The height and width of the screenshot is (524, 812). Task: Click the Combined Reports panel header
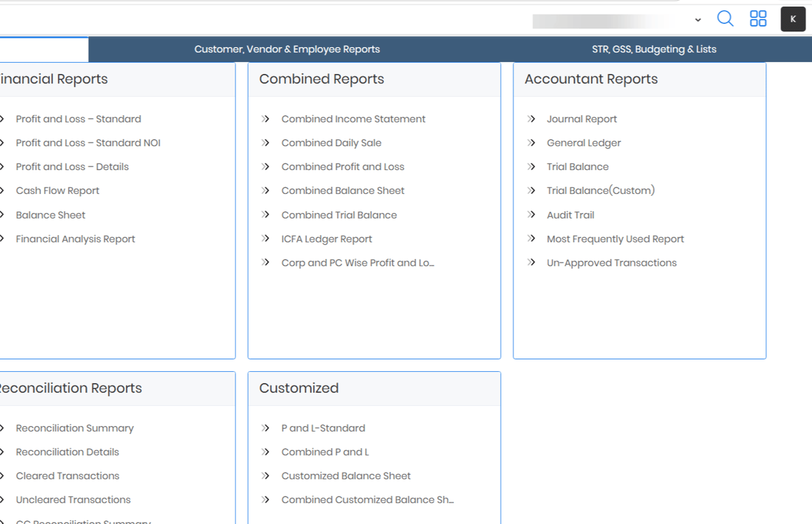point(375,79)
